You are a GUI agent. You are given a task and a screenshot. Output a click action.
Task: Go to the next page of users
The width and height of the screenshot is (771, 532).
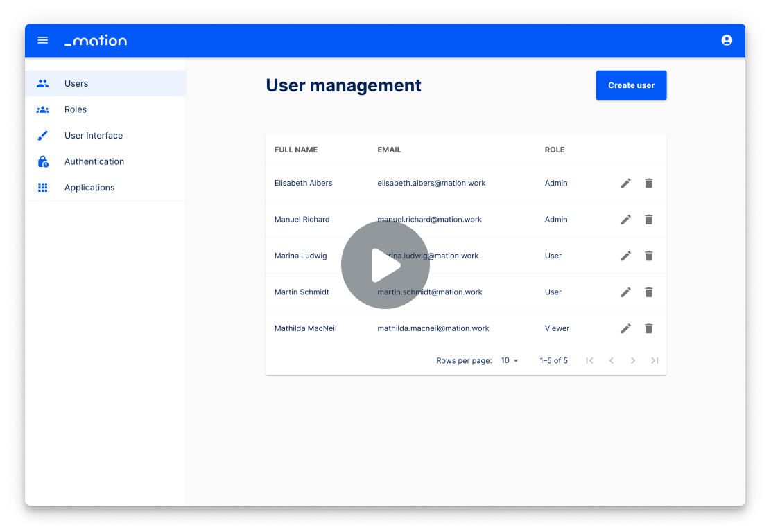pyautogui.click(x=633, y=360)
